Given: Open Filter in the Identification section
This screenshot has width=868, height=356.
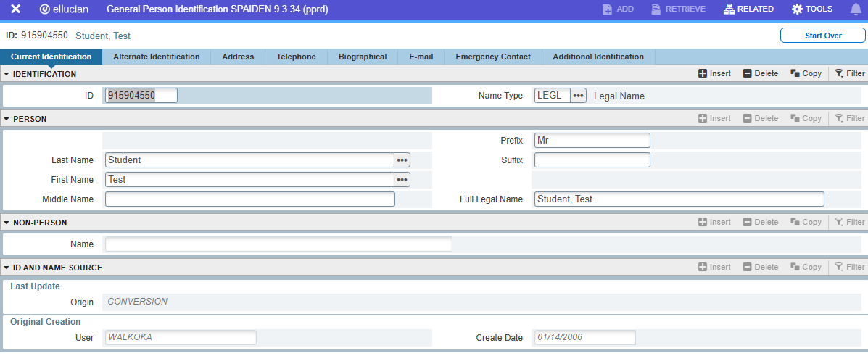Looking at the screenshot, I should [x=849, y=73].
